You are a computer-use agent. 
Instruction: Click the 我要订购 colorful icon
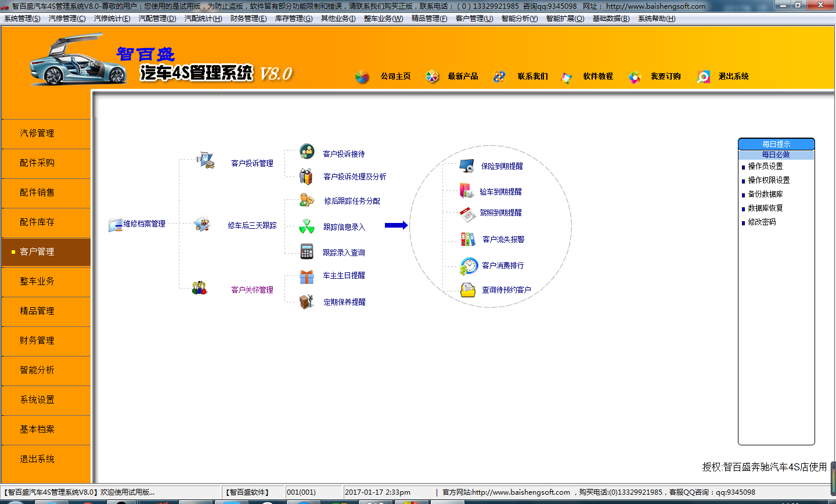click(x=635, y=77)
